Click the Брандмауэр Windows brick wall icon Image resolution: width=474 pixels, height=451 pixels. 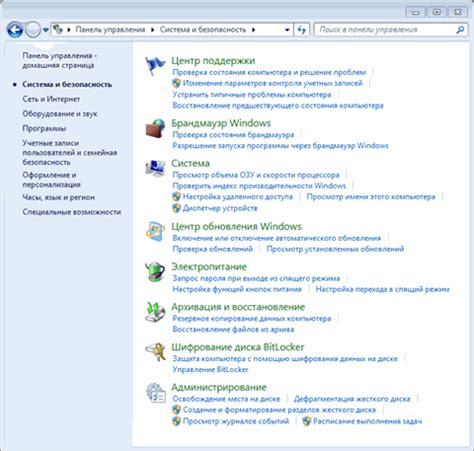pos(155,128)
